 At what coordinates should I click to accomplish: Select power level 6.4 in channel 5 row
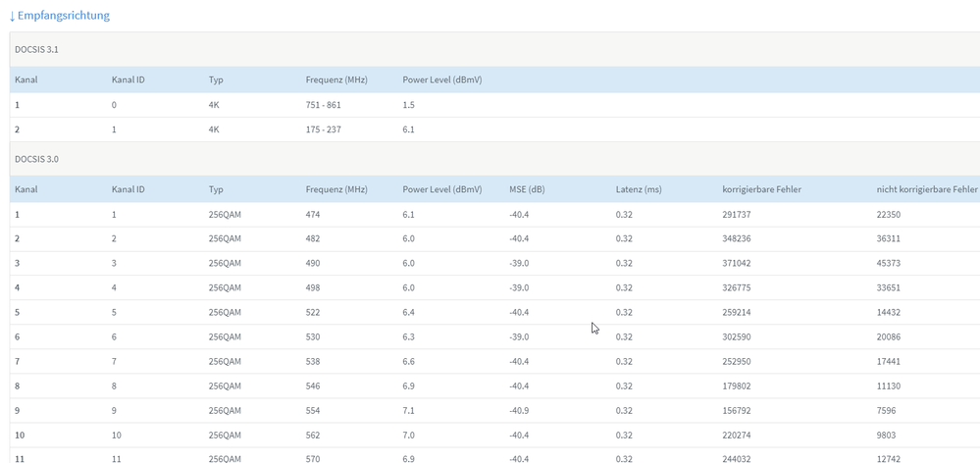pyautogui.click(x=408, y=312)
